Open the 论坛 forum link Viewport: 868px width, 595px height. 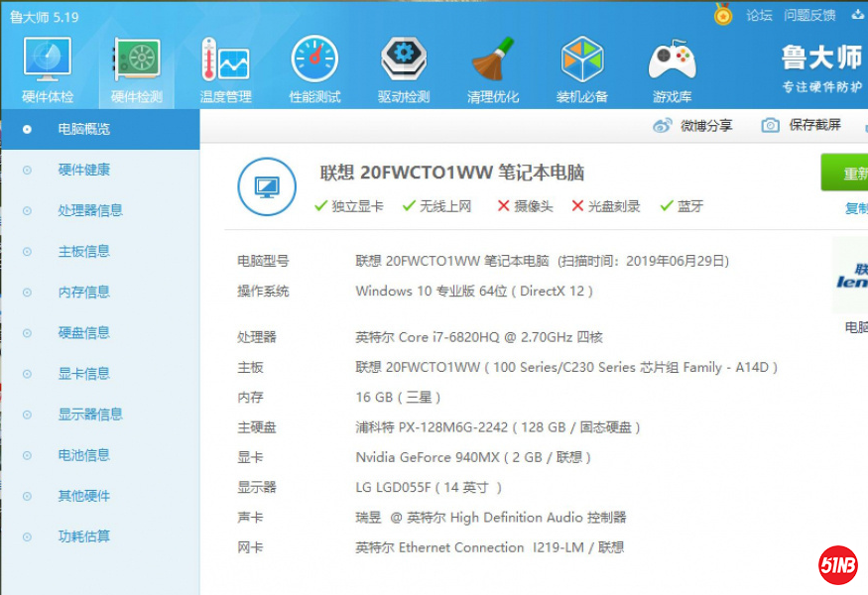tap(759, 16)
